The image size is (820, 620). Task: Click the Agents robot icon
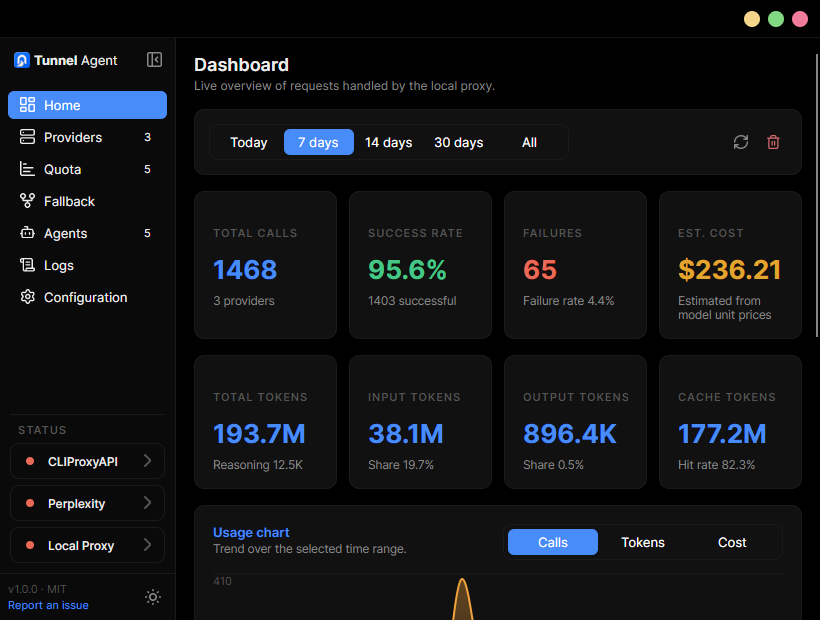(x=27, y=233)
